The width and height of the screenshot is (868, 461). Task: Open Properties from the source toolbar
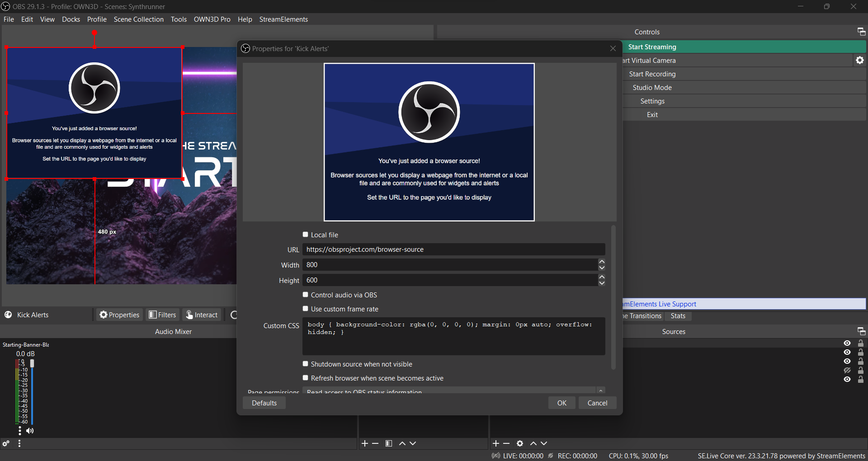coord(119,315)
